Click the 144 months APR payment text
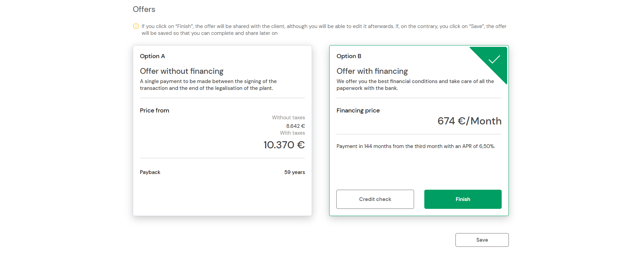644x255 pixels. point(416,146)
